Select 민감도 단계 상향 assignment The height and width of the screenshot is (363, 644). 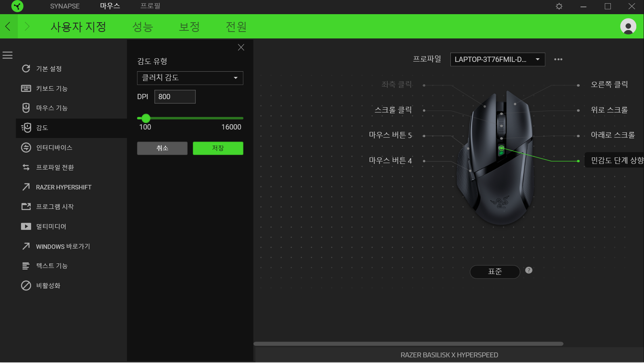coord(614,160)
